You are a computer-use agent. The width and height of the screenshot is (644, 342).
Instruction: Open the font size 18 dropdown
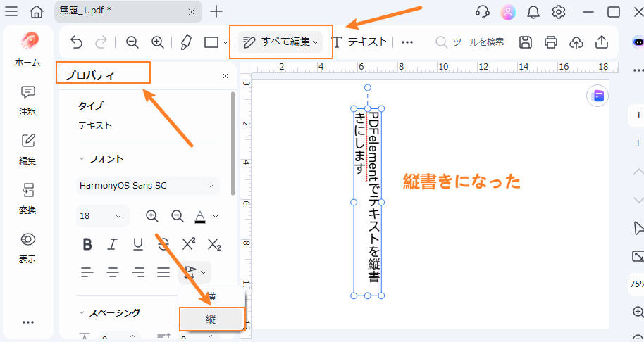[x=102, y=216]
